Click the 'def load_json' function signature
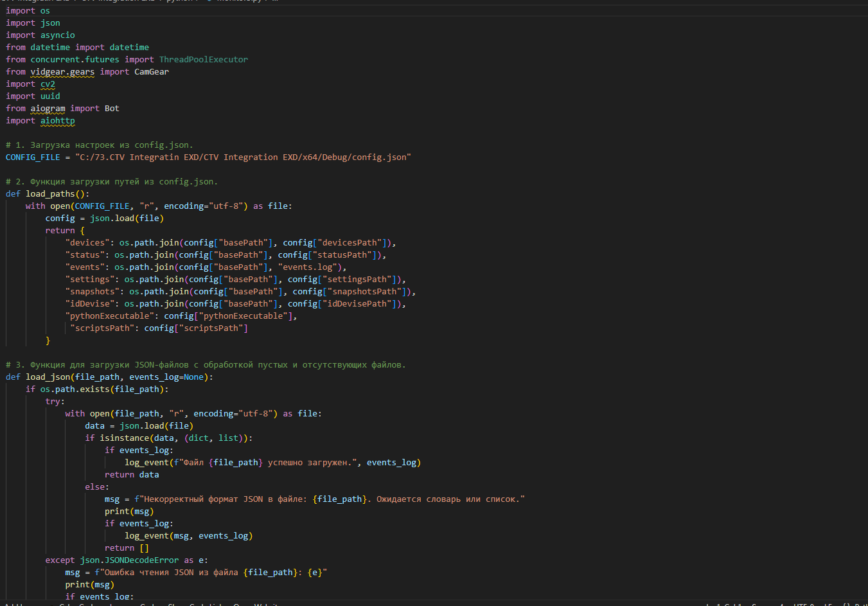Screen dimensions: 868x606 click(109, 377)
